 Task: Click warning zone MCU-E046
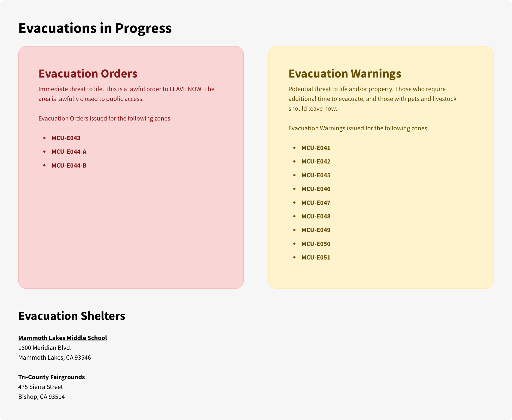pyautogui.click(x=316, y=189)
